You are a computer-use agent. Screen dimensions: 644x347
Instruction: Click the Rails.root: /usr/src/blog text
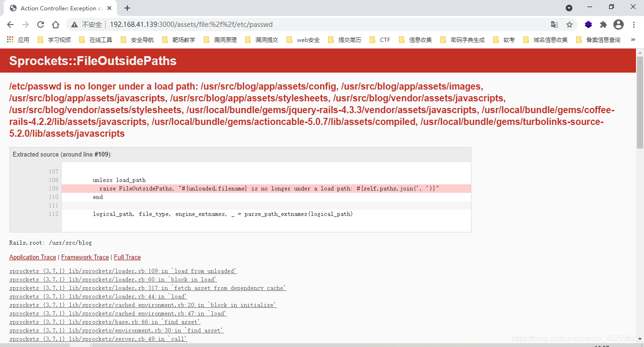pos(50,243)
